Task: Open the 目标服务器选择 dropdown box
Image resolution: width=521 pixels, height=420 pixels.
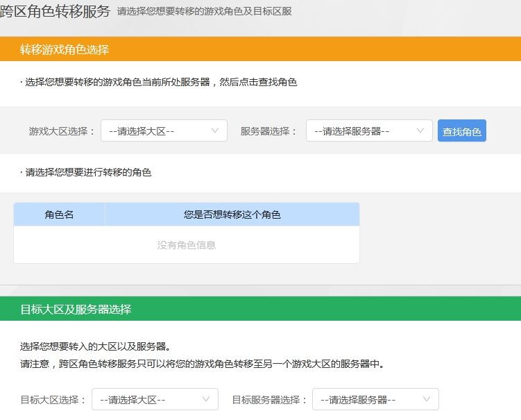Action: (x=375, y=399)
